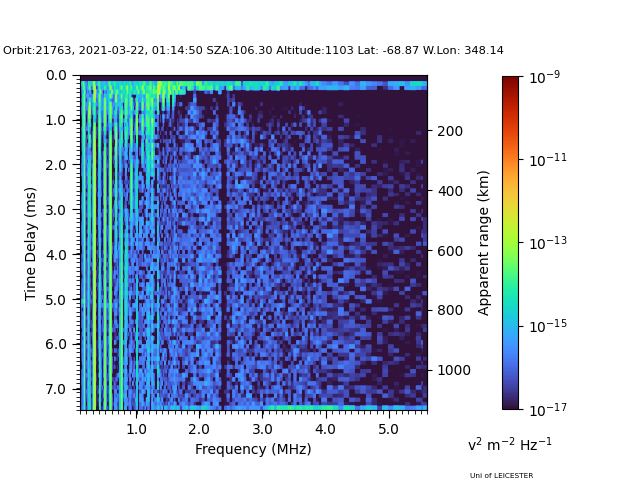Click the plot title starting 'Orbit:21763'
The image size is (640, 480).
pos(253,50)
